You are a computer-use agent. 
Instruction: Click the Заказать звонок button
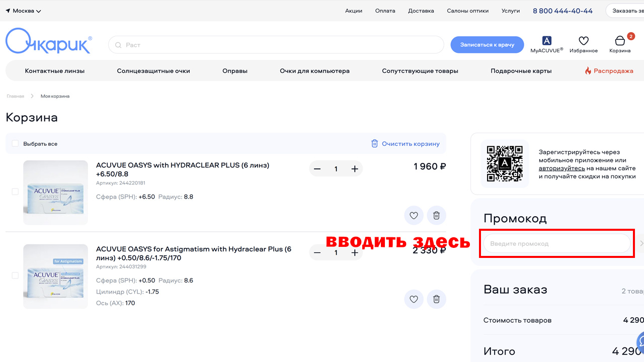pyautogui.click(x=625, y=11)
